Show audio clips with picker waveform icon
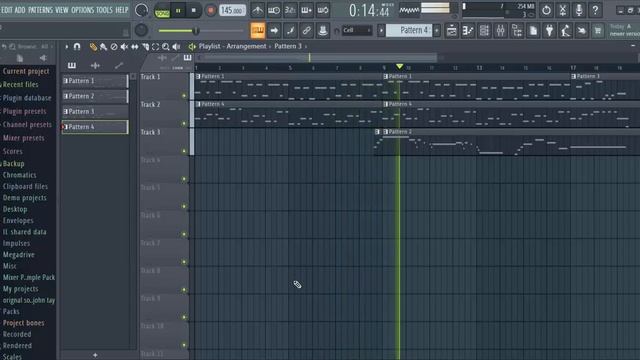The image size is (640, 360). [95, 65]
